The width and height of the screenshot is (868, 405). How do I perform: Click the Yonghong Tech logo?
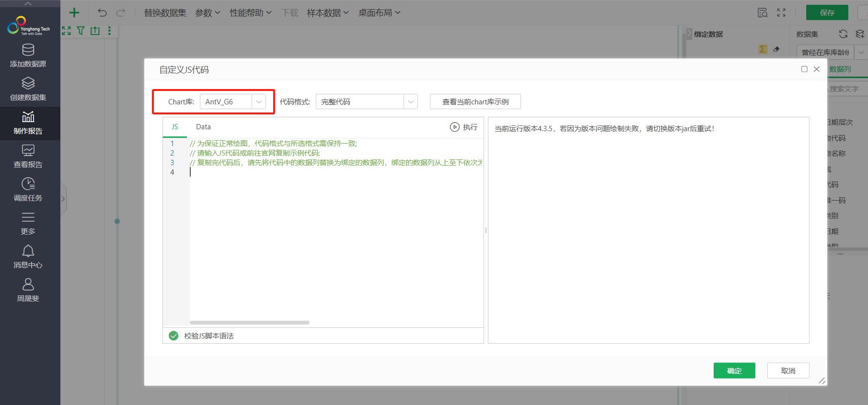pos(28,26)
